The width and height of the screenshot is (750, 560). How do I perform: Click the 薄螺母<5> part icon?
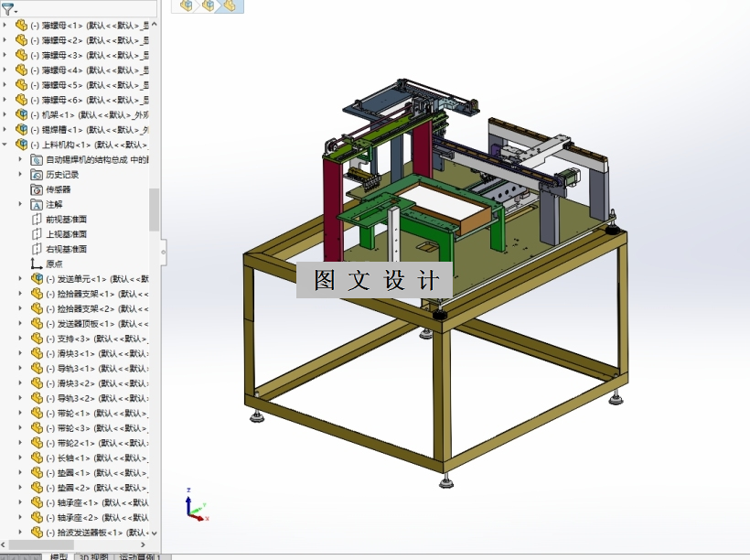tap(22, 85)
